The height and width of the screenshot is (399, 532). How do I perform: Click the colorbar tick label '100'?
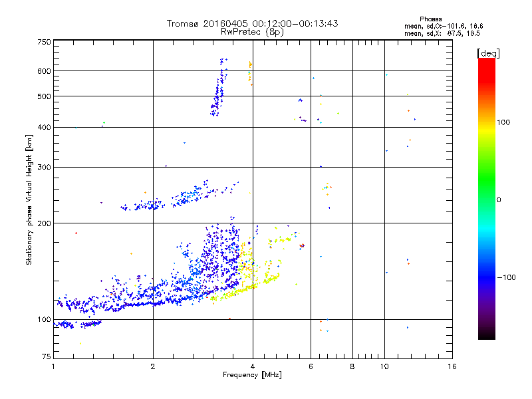tap(503, 122)
